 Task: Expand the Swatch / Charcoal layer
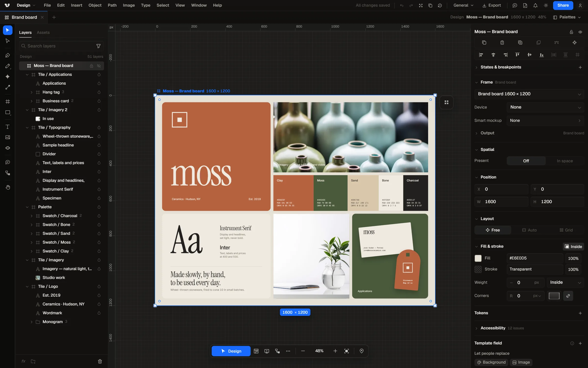31,216
